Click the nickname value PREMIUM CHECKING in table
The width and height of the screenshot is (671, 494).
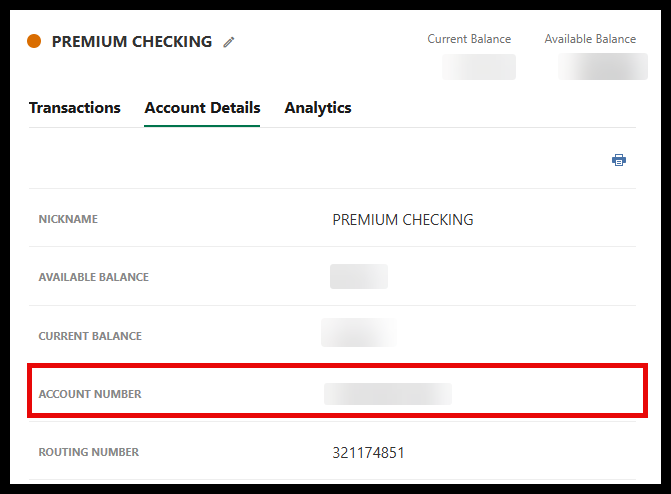coord(403,220)
